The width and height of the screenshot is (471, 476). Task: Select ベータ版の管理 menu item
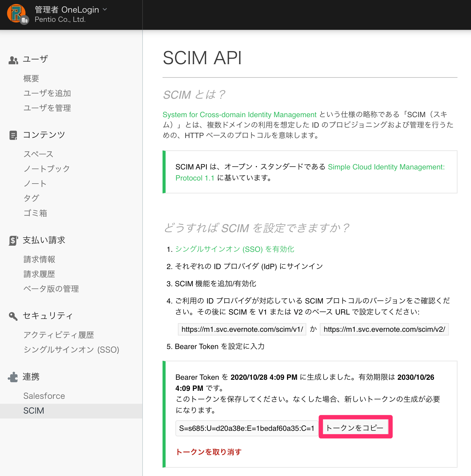click(51, 289)
